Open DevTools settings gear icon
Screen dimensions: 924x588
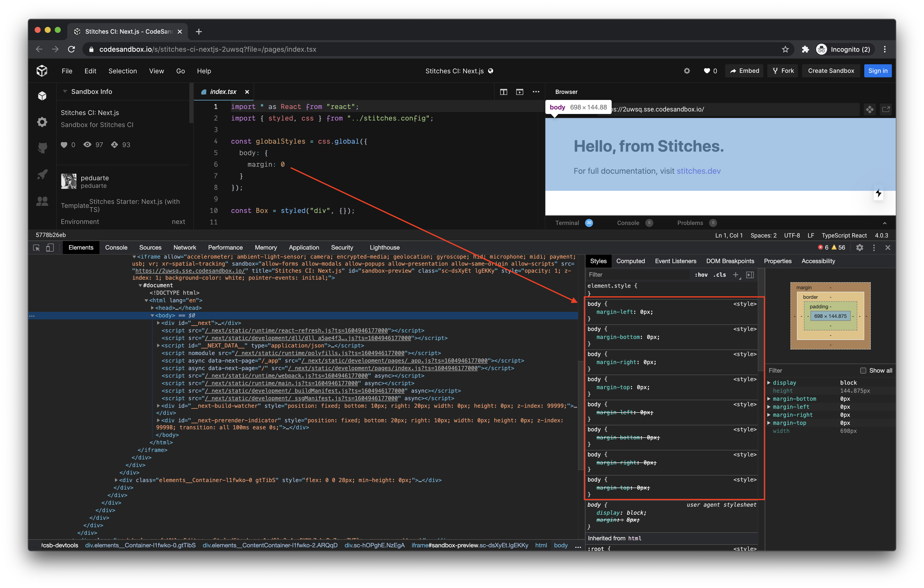(859, 248)
